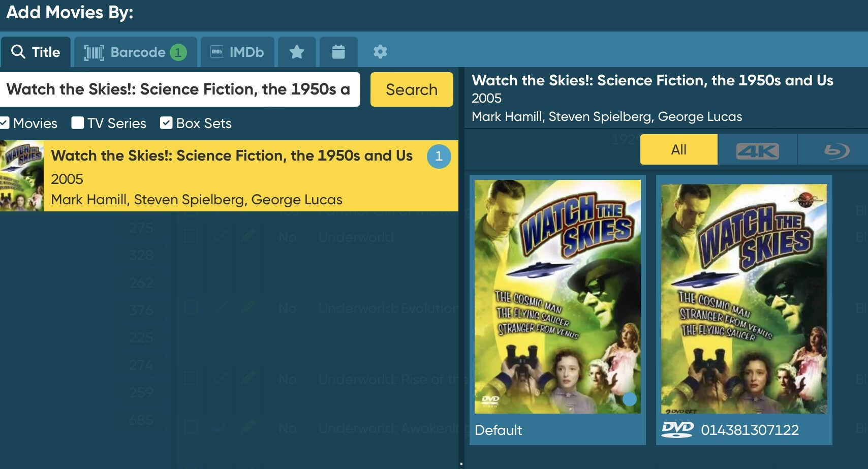The width and height of the screenshot is (868, 469).
Task: Uncheck the Box Sets checkbox
Action: [x=166, y=123]
